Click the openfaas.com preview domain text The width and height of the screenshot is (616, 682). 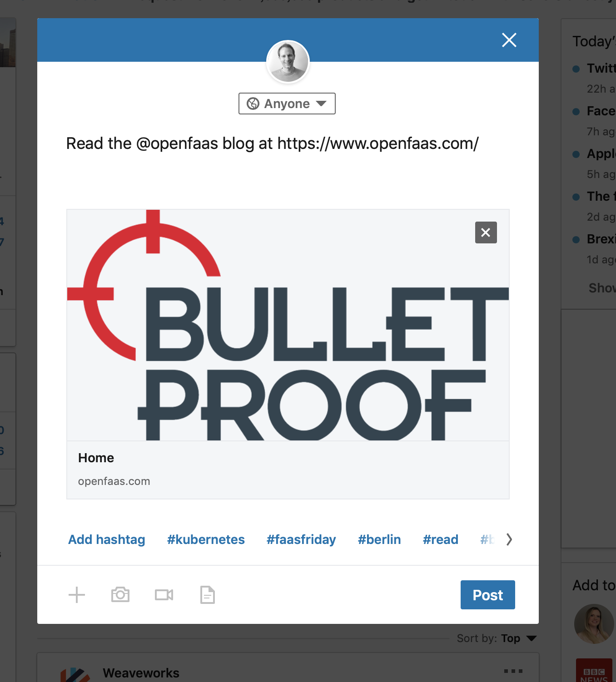[x=114, y=481]
